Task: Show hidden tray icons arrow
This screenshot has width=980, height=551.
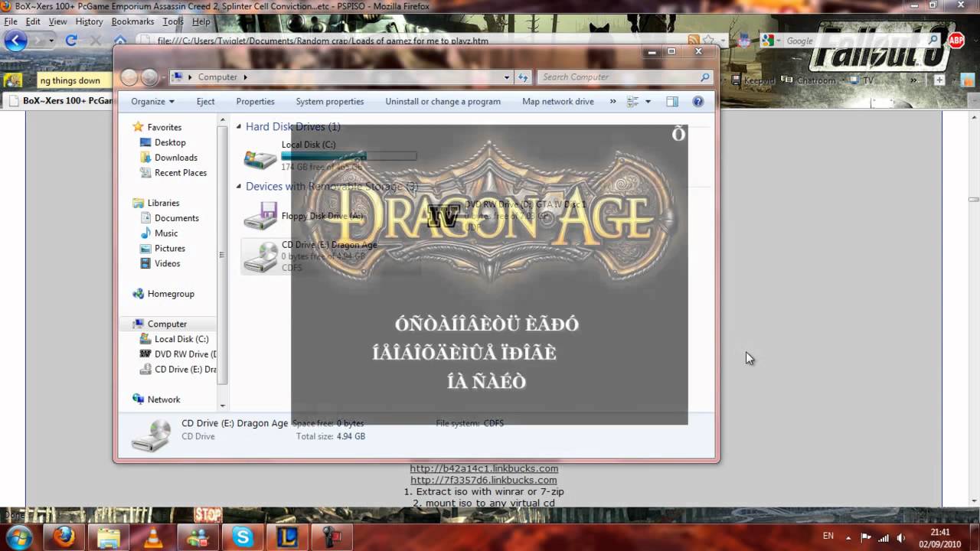Action: point(848,537)
